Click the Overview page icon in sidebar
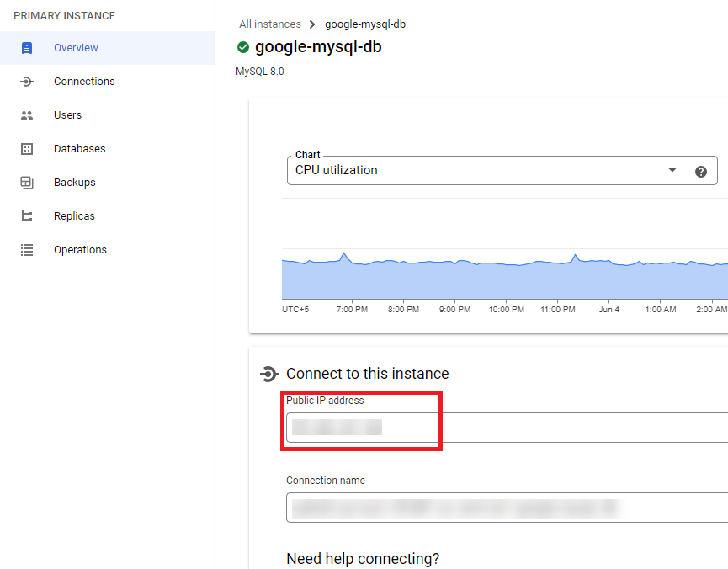Image resolution: width=728 pixels, height=569 pixels. coord(27,48)
